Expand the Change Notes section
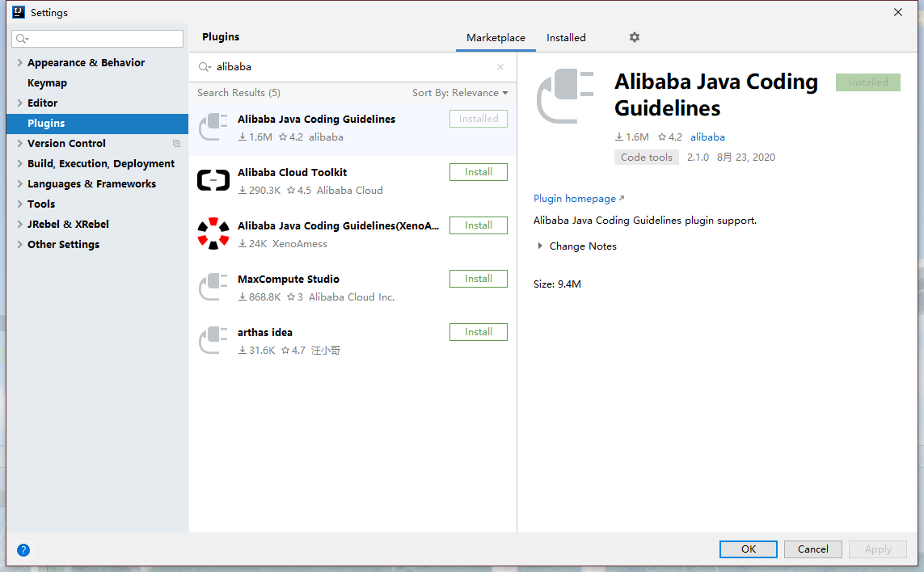The image size is (924, 572). tap(540, 246)
